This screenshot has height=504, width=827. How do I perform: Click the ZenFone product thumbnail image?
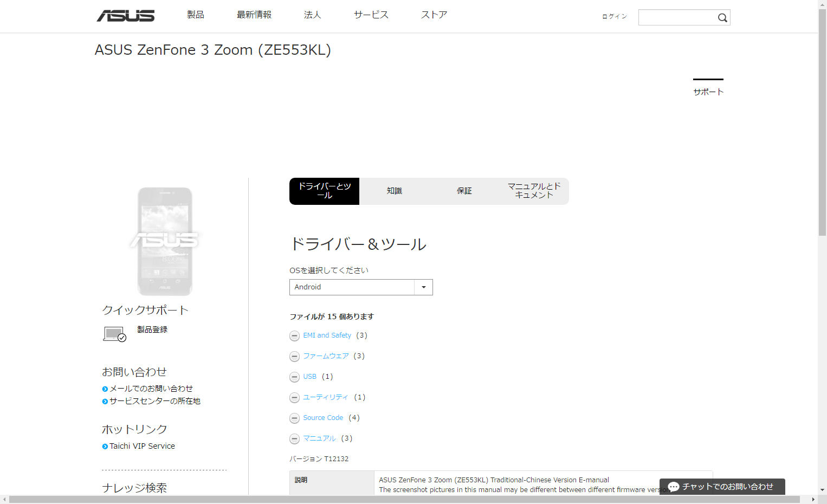coord(165,241)
